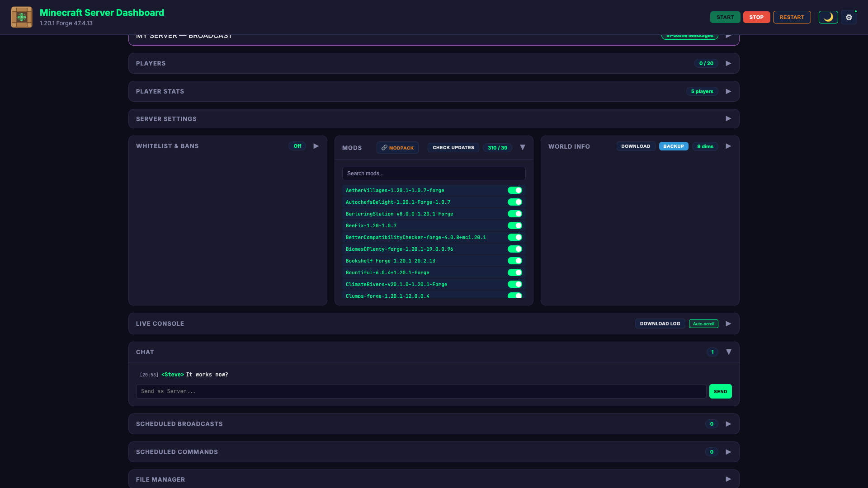Disable the BiomesOPlenty mod
The height and width of the screenshot is (488, 868).
click(x=515, y=249)
